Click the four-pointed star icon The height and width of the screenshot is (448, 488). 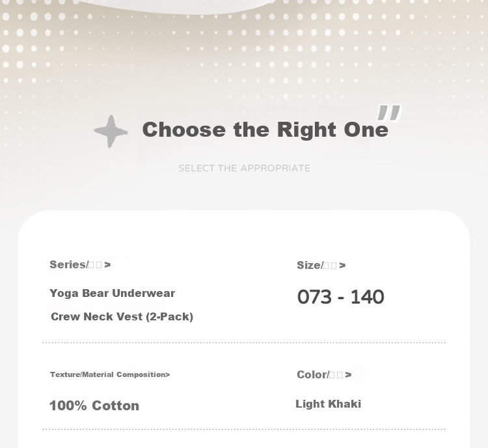111,132
